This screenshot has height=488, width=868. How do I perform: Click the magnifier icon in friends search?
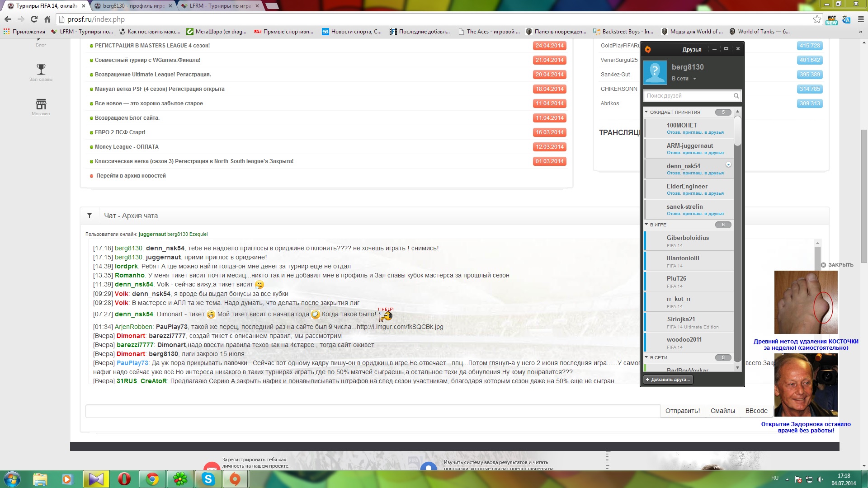coord(736,96)
